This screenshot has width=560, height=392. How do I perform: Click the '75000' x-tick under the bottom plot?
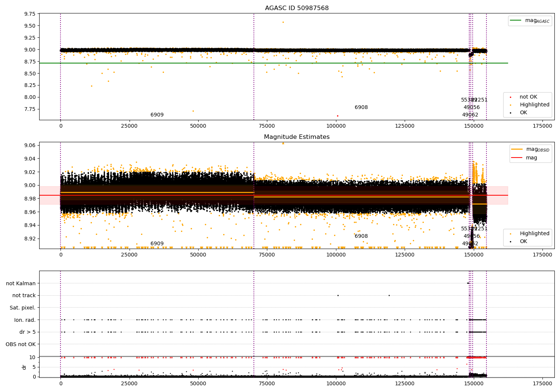[267, 383]
